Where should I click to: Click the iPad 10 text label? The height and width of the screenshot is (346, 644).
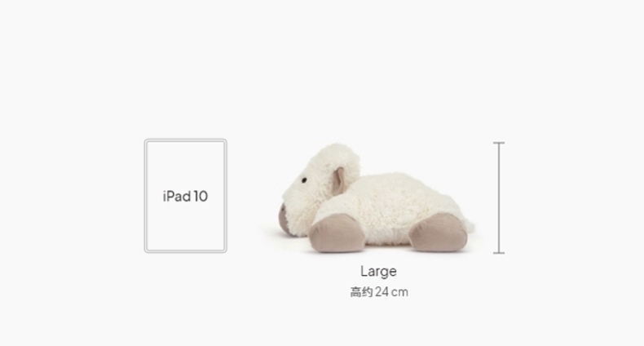pyautogui.click(x=185, y=196)
